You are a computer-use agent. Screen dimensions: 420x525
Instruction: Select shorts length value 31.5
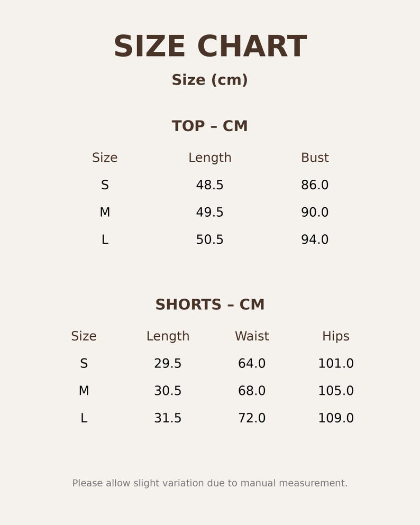[x=168, y=418]
